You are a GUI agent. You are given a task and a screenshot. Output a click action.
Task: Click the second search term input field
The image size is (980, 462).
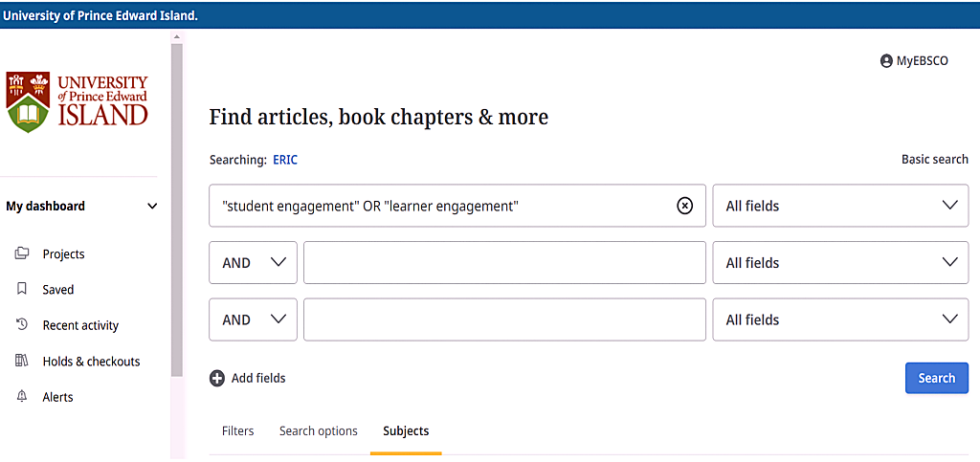[504, 263]
